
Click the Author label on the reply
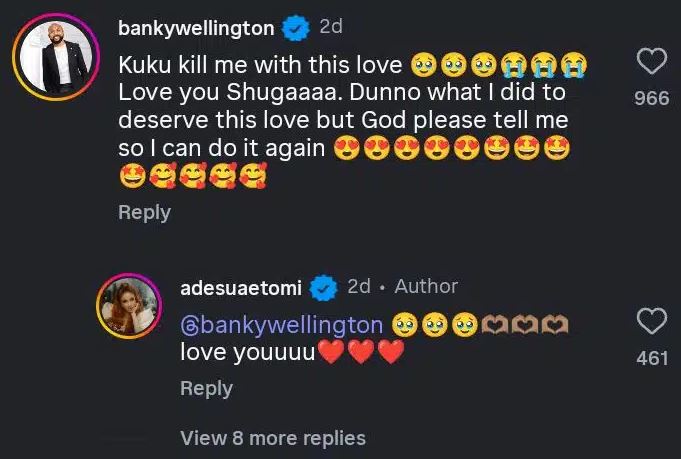426,287
